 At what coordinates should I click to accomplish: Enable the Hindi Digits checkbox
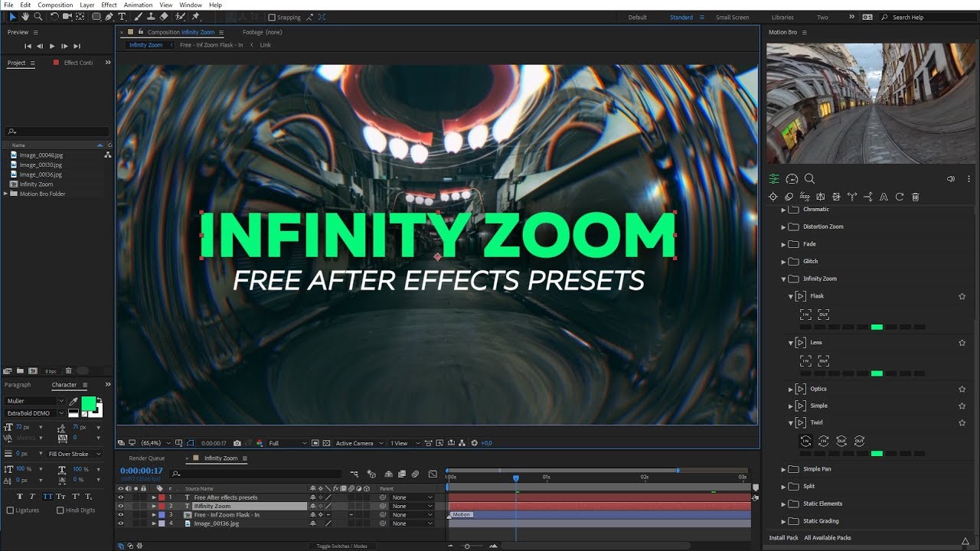pos(60,510)
